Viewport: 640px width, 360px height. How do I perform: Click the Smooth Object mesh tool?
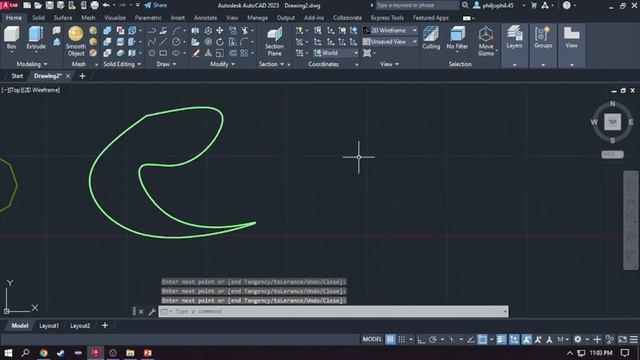point(76,41)
